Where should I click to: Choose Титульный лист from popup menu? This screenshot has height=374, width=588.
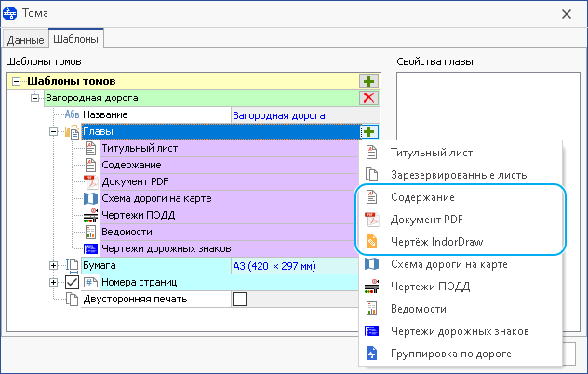tap(461, 153)
